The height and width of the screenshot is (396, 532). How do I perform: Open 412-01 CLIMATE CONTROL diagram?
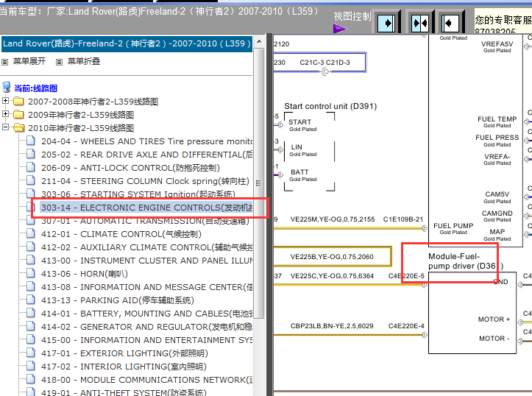(121, 234)
